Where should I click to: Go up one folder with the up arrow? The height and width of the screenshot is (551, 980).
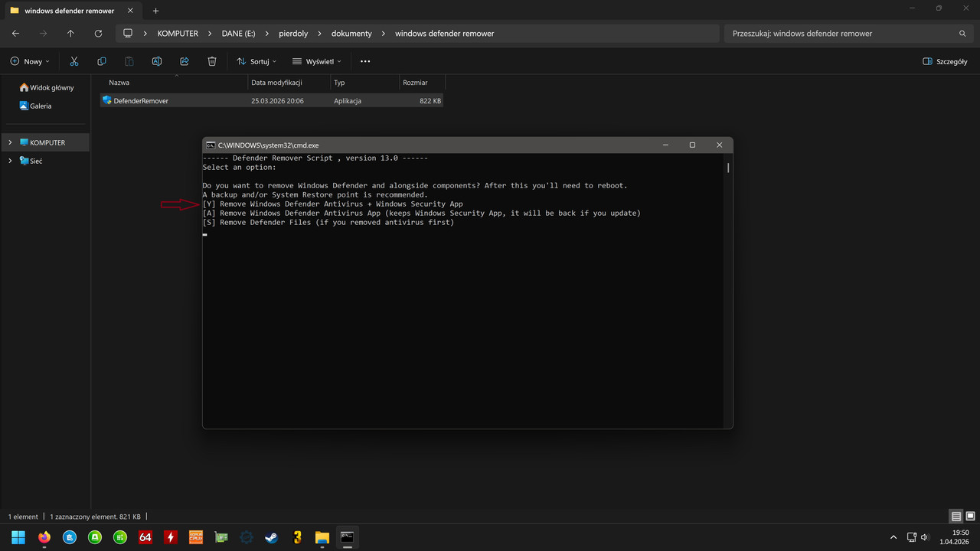[70, 34]
